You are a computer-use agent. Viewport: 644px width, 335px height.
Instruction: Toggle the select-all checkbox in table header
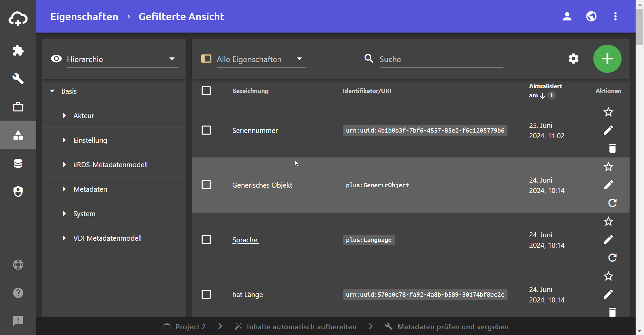[206, 91]
